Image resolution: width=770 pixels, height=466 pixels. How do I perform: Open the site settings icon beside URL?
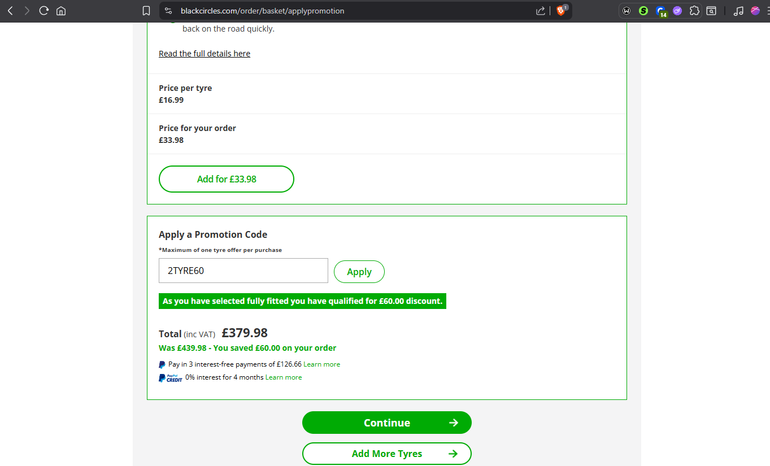pos(169,11)
